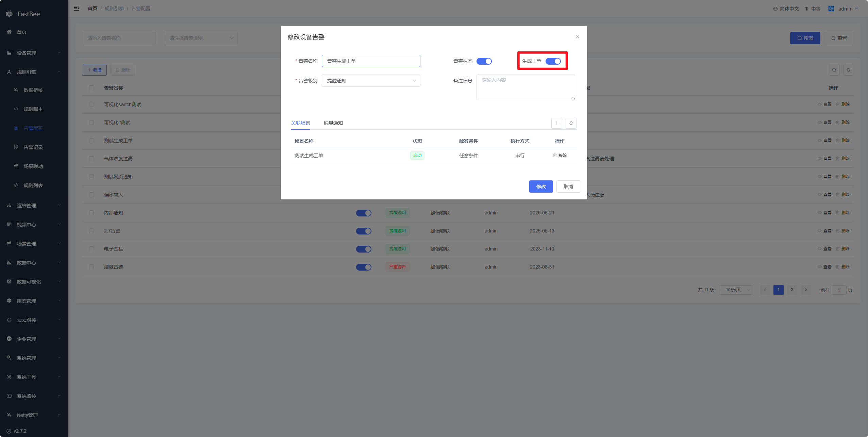Image resolution: width=868 pixels, height=437 pixels.
Task: Click the blue 修改 button
Action: click(x=541, y=187)
